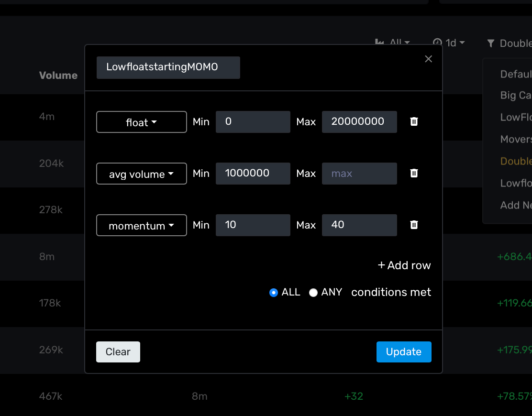The image size is (532, 416).
Task: Delete the momentum condition row
Action: pos(413,225)
